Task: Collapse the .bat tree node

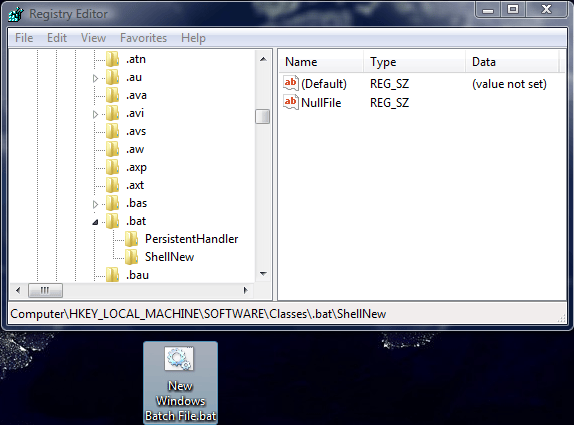Action: tap(95, 222)
